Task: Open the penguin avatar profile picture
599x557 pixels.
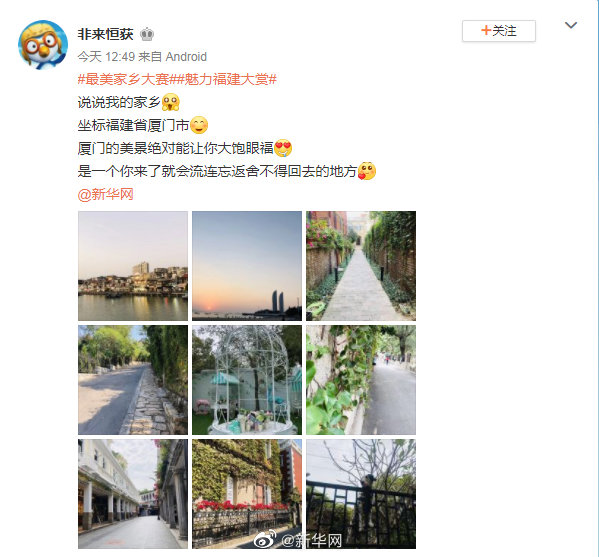Action: [43, 45]
